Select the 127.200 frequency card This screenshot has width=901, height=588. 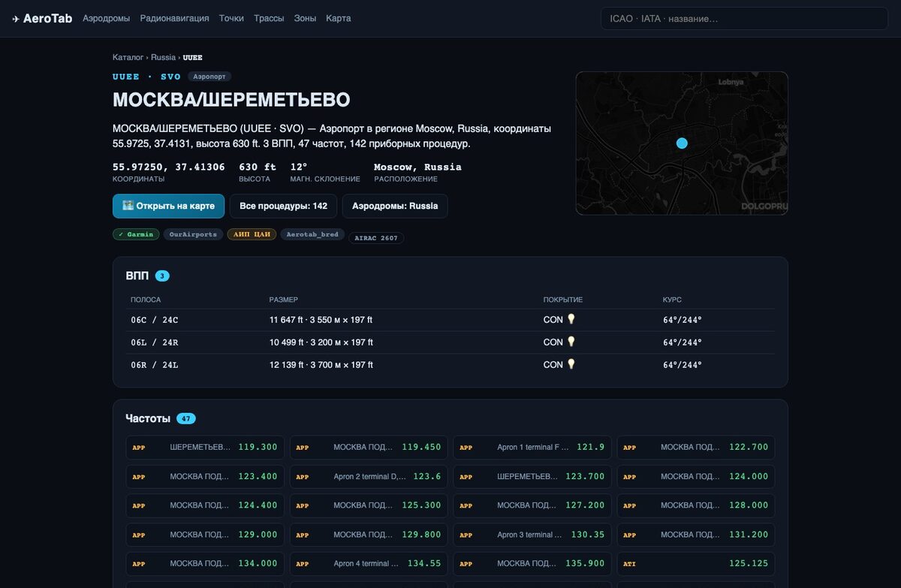coord(532,505)
